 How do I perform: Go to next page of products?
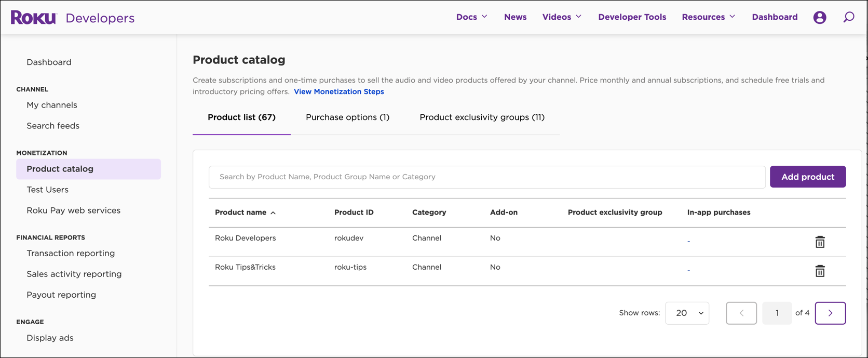click(x=830, y=313)
